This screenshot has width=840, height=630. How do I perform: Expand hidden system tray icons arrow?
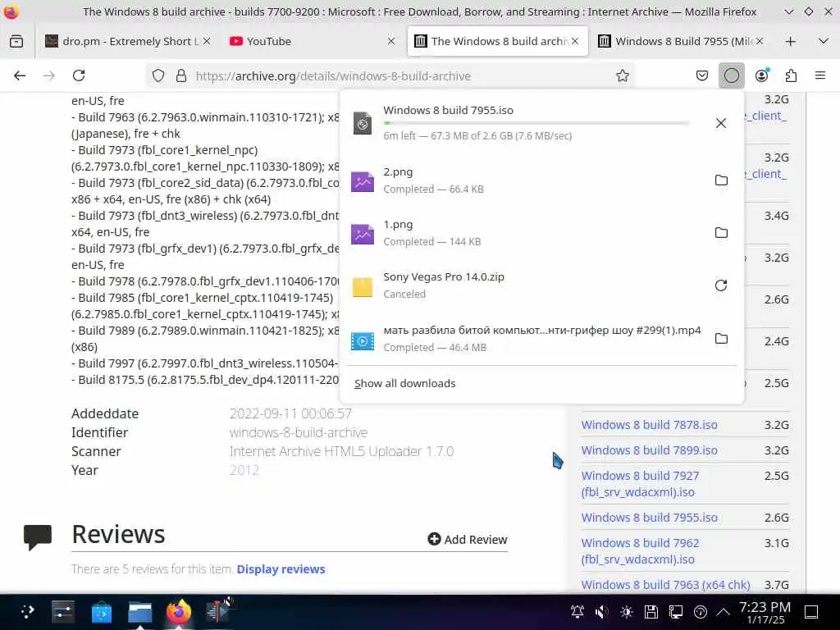coord(724,612)
